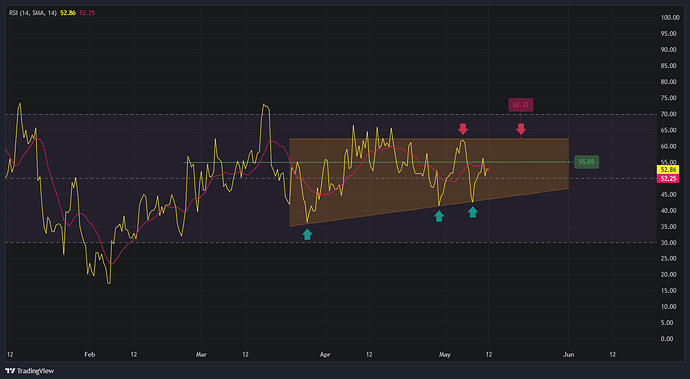Select the RSI (14, SMA, 14) legend title
Screen dimensions: 690x379
tap(33, 13)
